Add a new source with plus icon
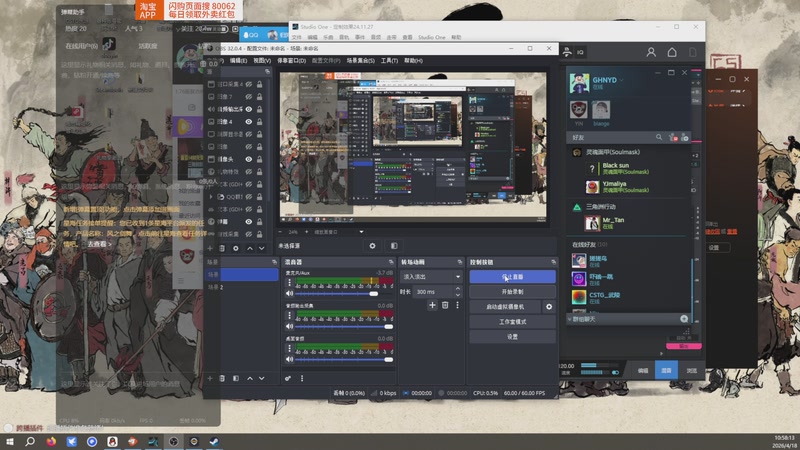 coord(210,248)
